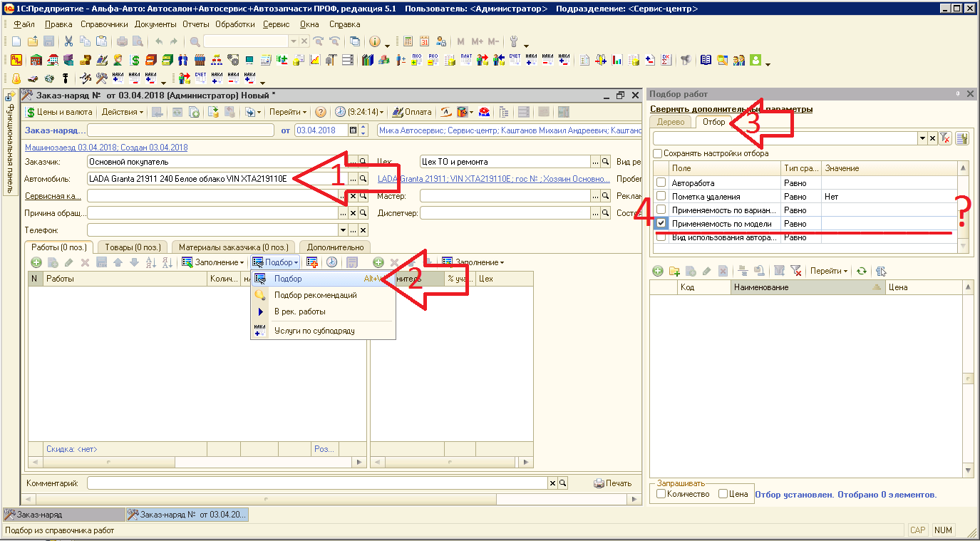Click the clear filter icon in Подбор работ

pyautogui.click(x=945, y=138)
